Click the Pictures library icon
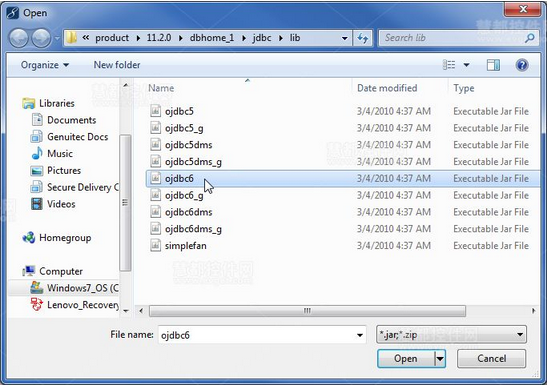This screenshot has height=385, width=548. tap(37, 170)
